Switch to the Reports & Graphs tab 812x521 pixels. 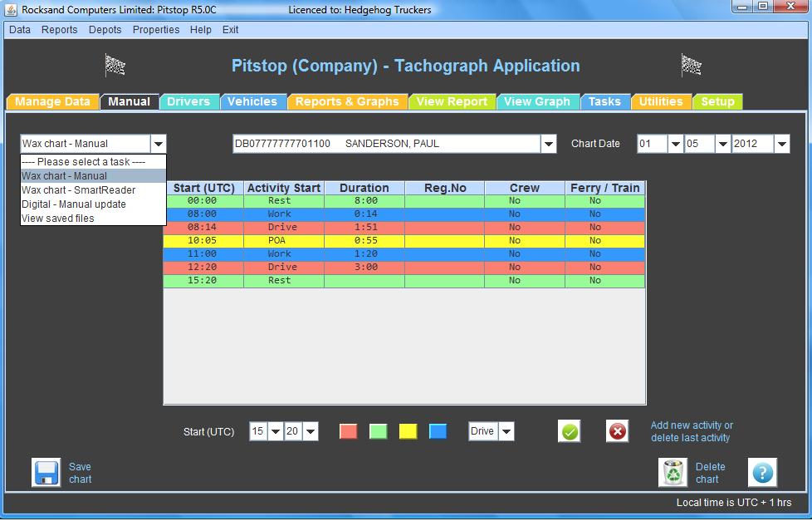pos(347,101)
